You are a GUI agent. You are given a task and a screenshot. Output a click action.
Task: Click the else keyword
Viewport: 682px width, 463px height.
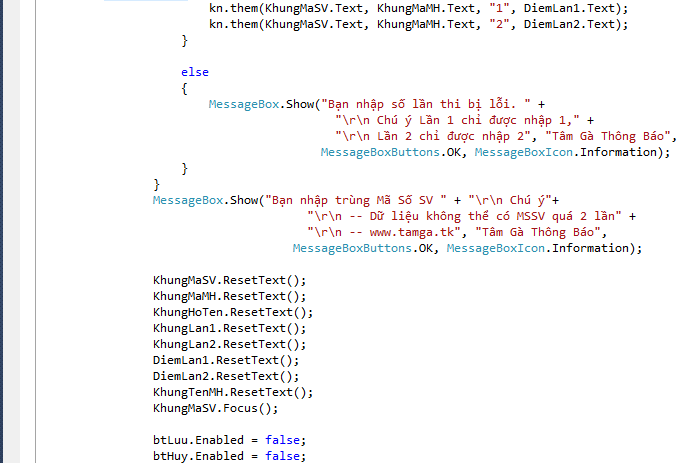[195, 72]
